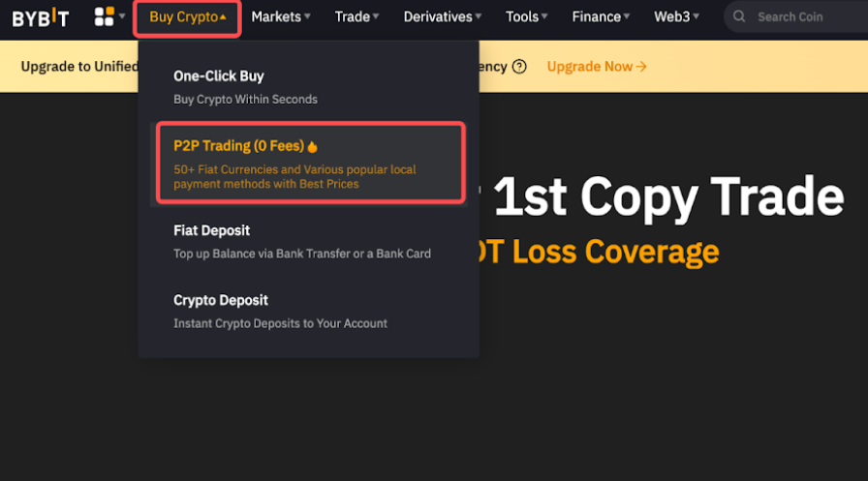The height and width of the screenshot is (481, 868).
Task: Click the small arrow next to apps grid
Action: click(122, 16)
